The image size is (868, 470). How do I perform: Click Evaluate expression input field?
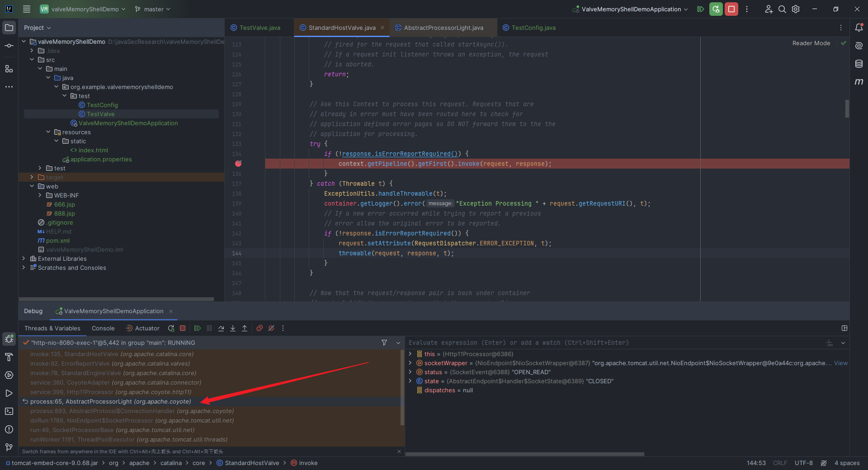(615, 343)
